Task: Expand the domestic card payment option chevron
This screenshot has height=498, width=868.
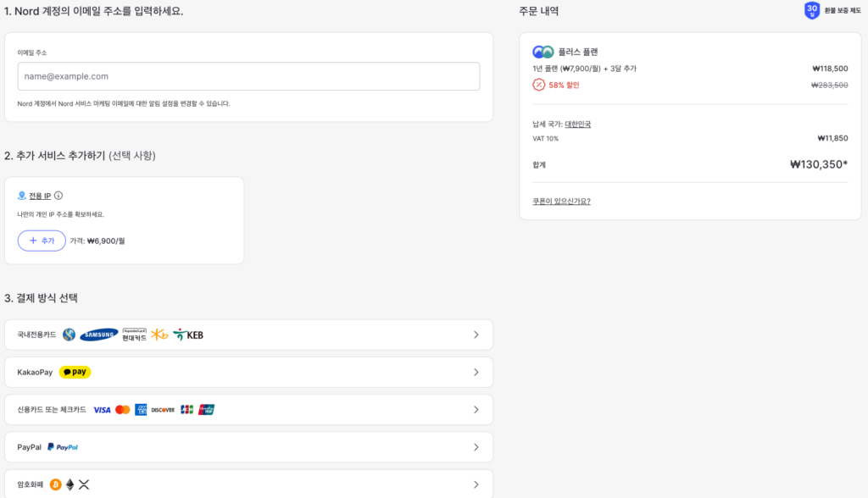Action: pyautogui.click(x=476, y=335)
